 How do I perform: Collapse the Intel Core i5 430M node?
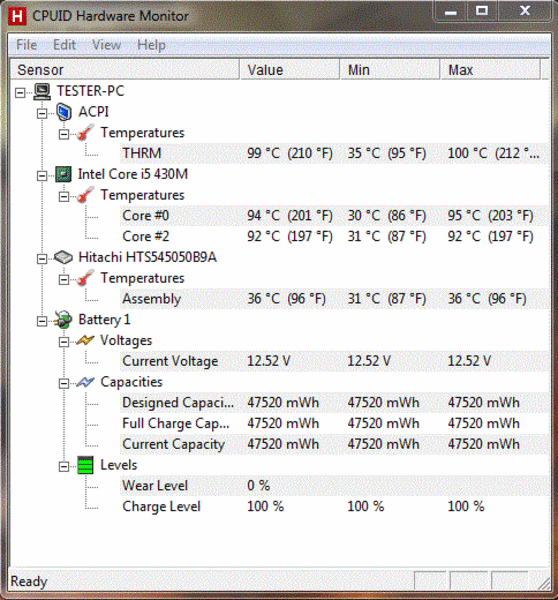pos(42,176)
